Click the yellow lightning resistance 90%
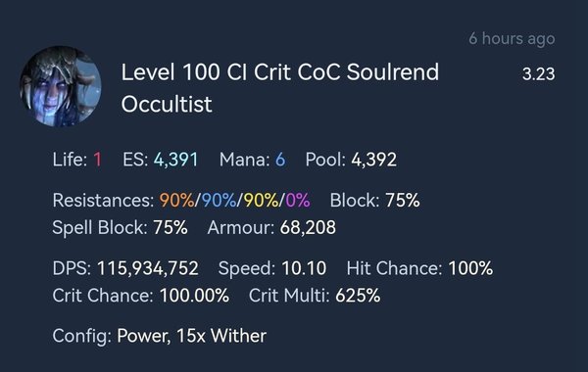Viewport: 588px width, 372px height. (x=261, y=200)
